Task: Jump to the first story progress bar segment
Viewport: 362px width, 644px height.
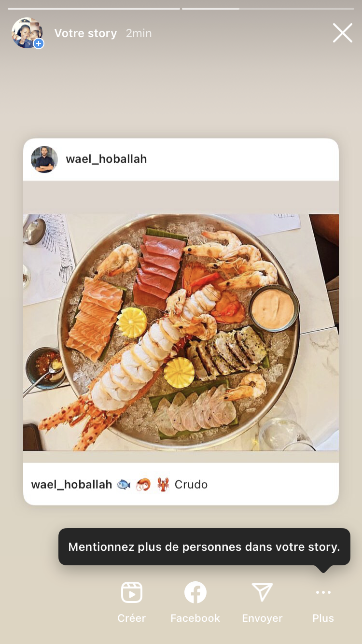Action: (94, 8)
